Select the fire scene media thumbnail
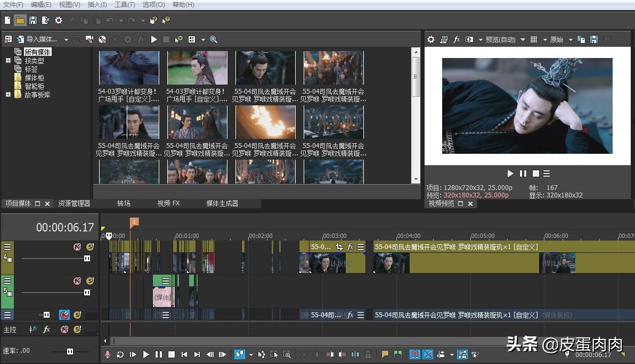The image size is (635, 364). (x=265, y=122)
